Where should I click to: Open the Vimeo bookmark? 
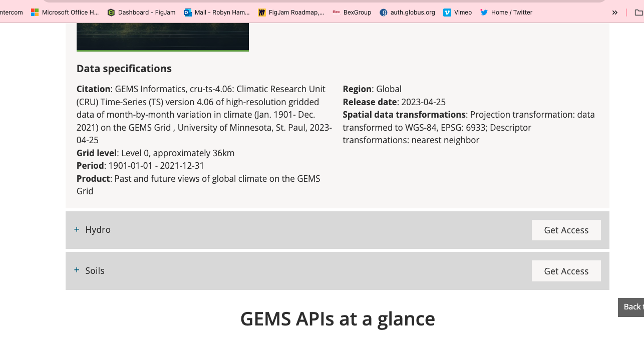click(457, 13)
